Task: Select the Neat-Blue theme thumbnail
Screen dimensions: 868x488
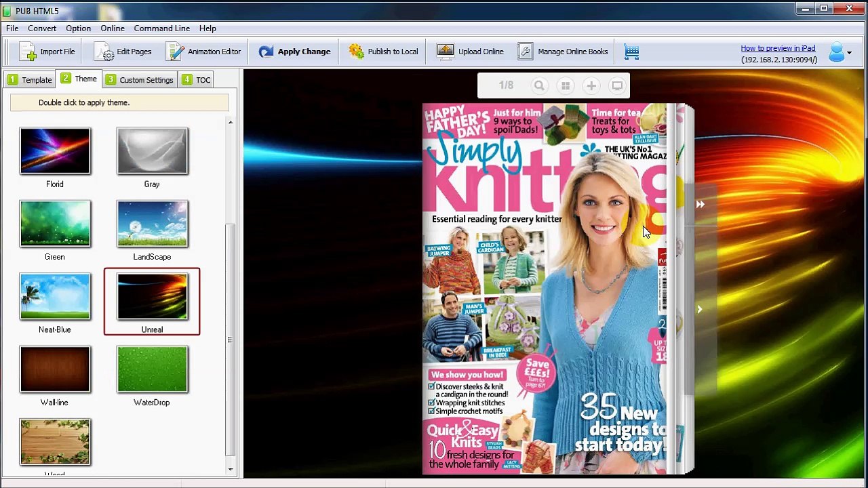Action: 55,296
